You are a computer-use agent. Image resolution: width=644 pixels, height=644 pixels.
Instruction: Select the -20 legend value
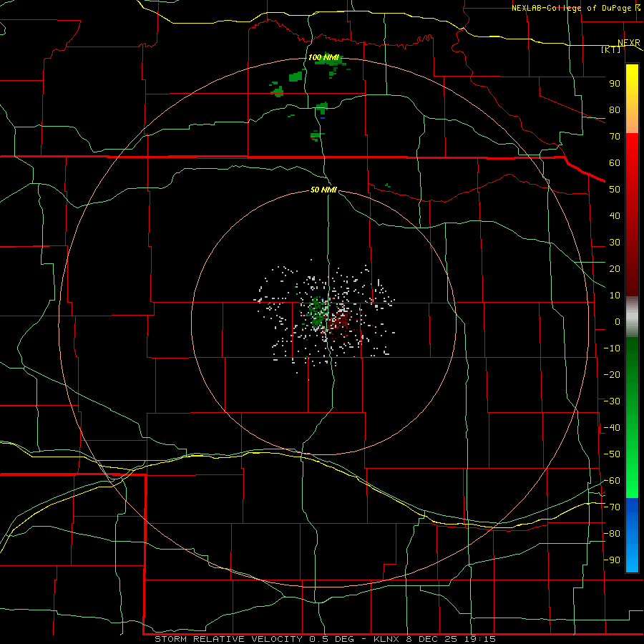pos(612,375)
